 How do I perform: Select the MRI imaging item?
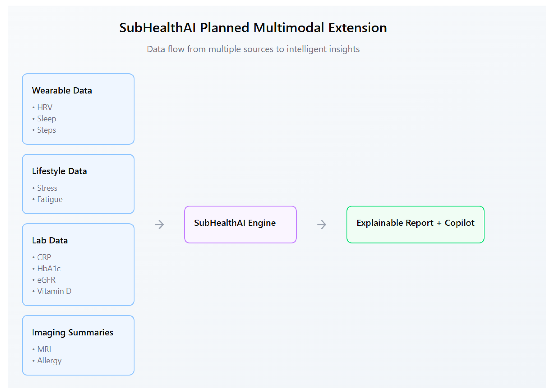44,349
